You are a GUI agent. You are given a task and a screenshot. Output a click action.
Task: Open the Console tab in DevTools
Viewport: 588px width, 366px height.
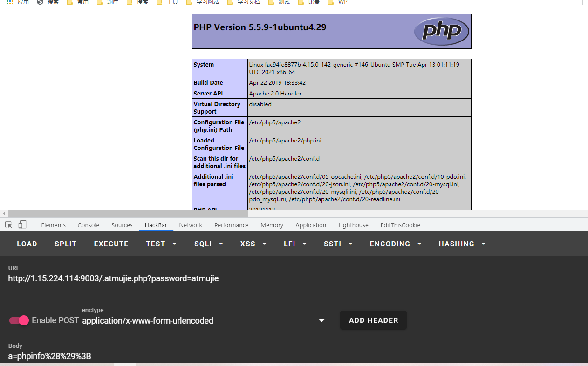[x=89, y=225]
